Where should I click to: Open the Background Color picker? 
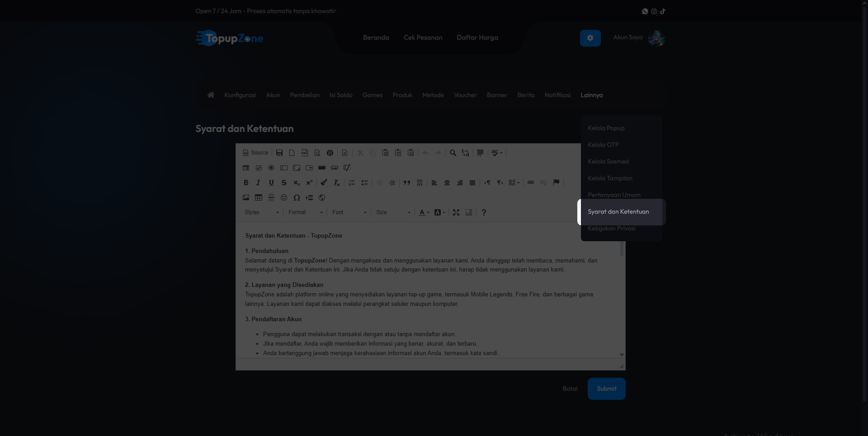coord(439,212)
